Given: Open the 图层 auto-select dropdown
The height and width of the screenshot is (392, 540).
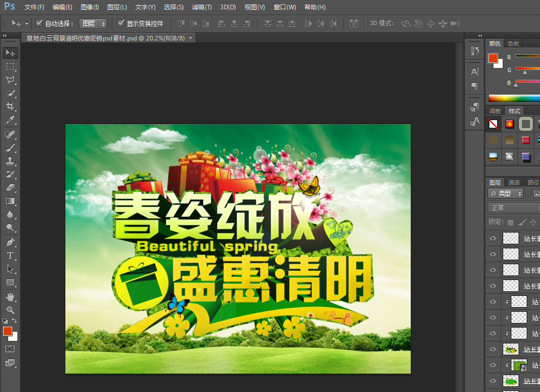Looking at the screenshot, I should pyautogui.click(x=93, y=24).
